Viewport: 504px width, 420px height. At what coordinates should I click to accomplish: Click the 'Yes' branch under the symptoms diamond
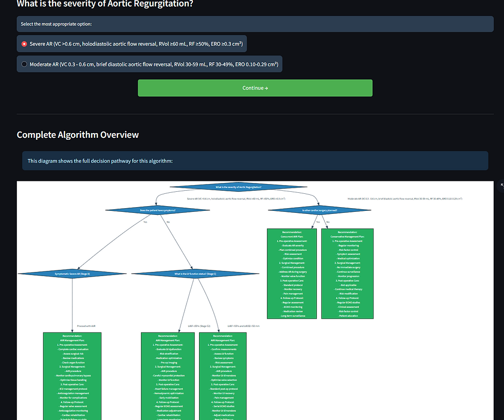pyautogui.click(x=146, y=222)
